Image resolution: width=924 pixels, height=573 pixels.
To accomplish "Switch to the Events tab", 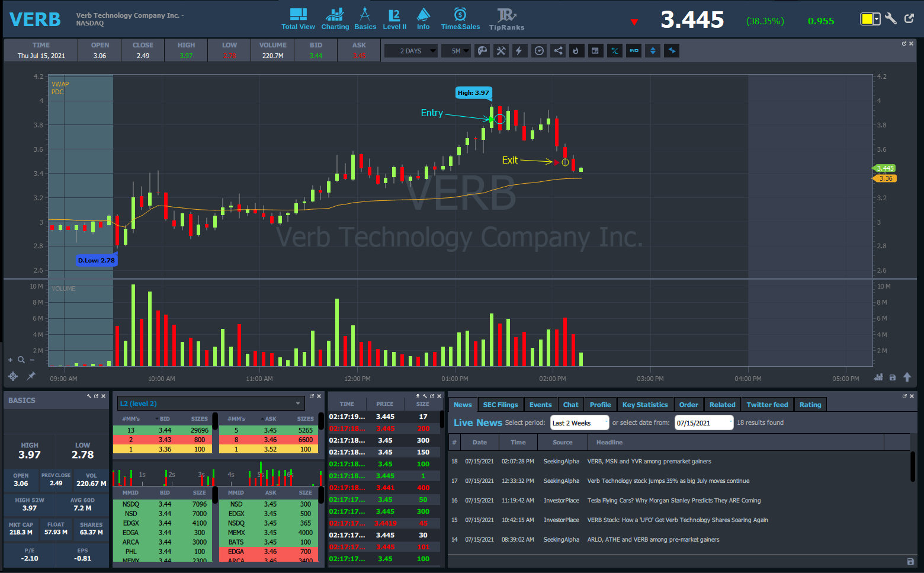I will pos(540,405).
